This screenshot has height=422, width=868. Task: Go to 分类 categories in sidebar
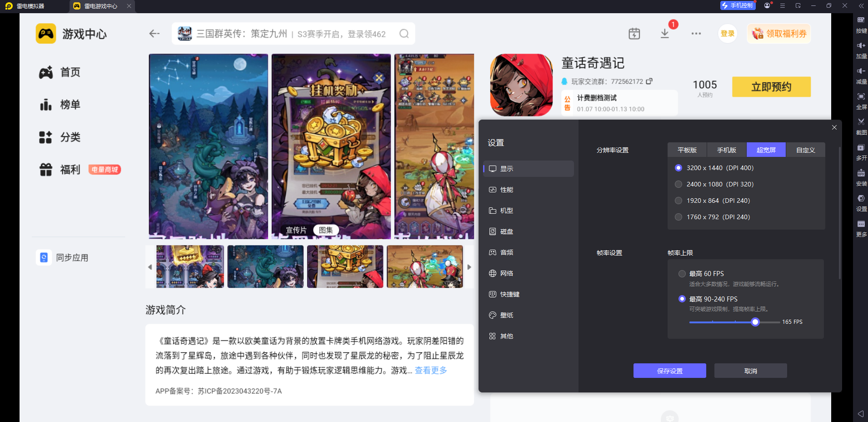60,137
